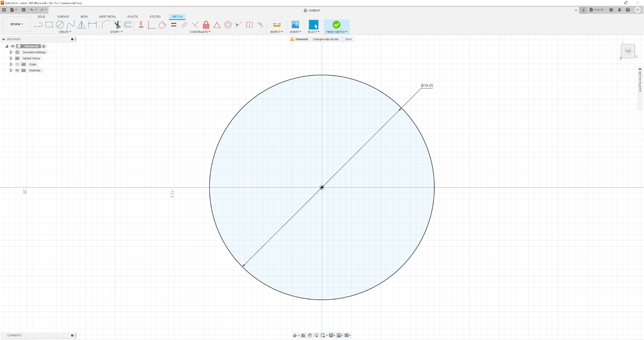Click the Save link in warning bar
Image resolution: width=644 pixels, height=340 pixels.
(x=348, y=39)
